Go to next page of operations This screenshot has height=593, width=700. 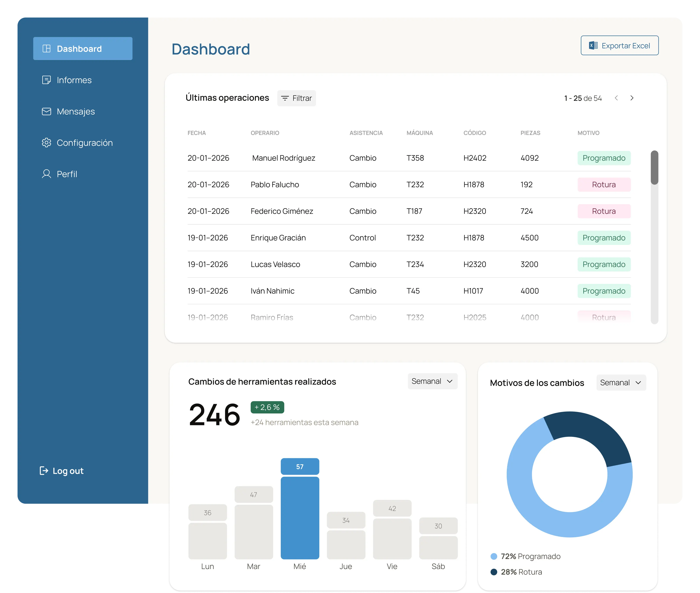tap(632, 98)
